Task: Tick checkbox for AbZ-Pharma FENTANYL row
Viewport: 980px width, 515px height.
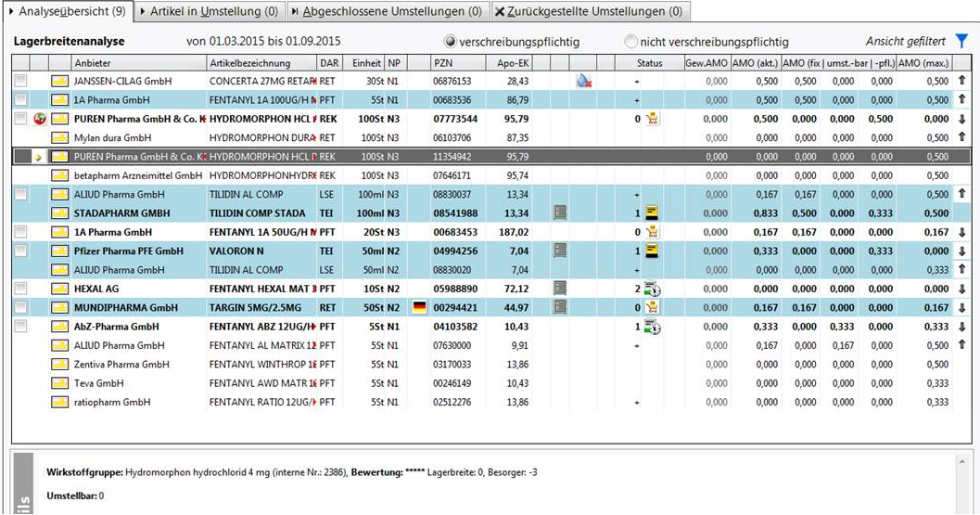Action: coord(20,326)
